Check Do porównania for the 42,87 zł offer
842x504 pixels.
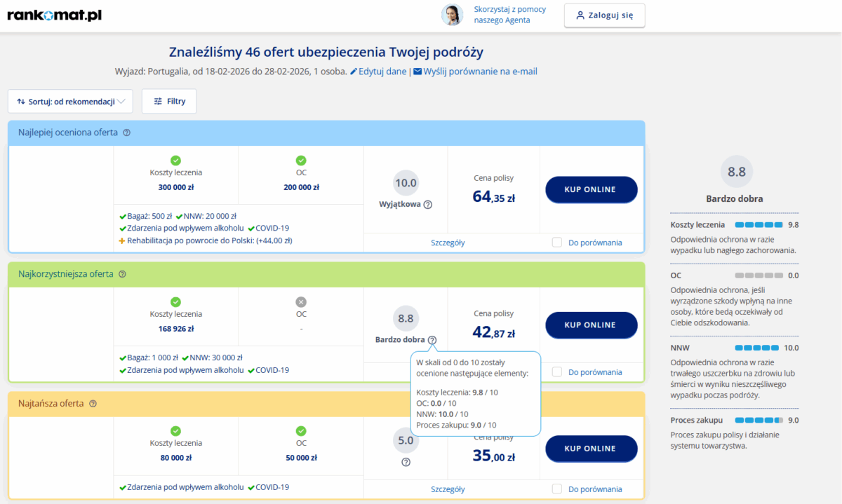557,372
